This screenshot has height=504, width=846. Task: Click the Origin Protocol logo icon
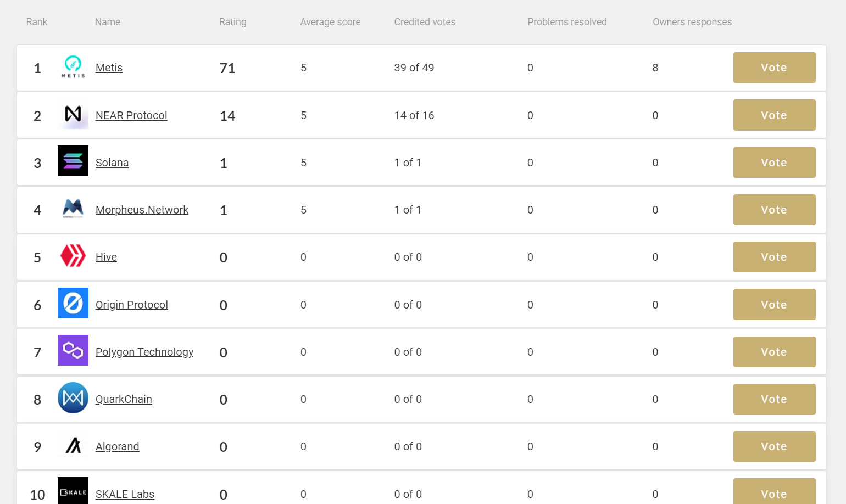[73, 303]
